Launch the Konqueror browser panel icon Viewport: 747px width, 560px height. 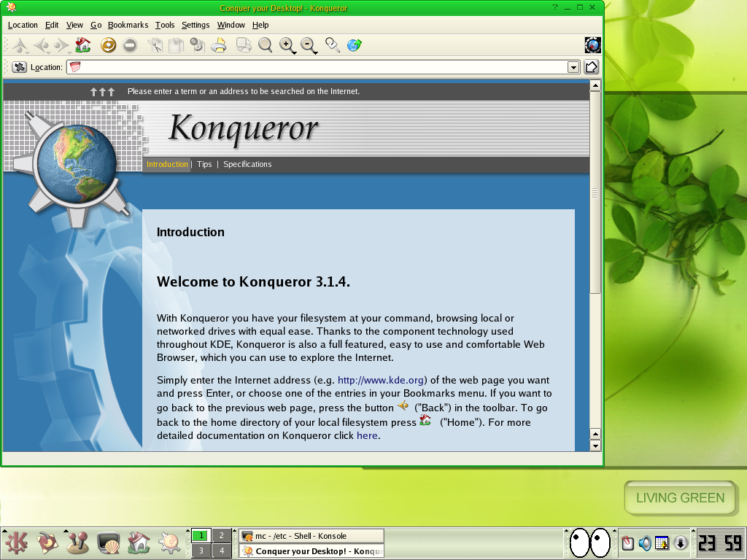click(169, 542)
